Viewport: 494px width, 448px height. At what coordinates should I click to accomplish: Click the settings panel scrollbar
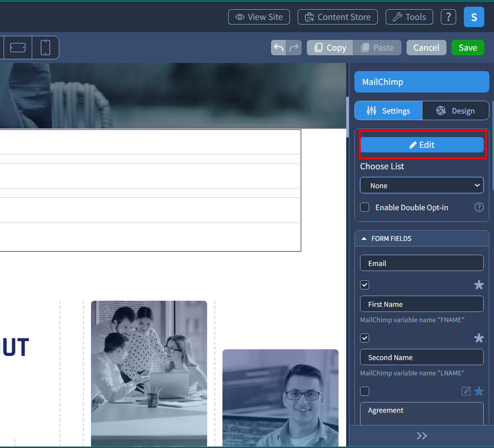click(493, 146)
